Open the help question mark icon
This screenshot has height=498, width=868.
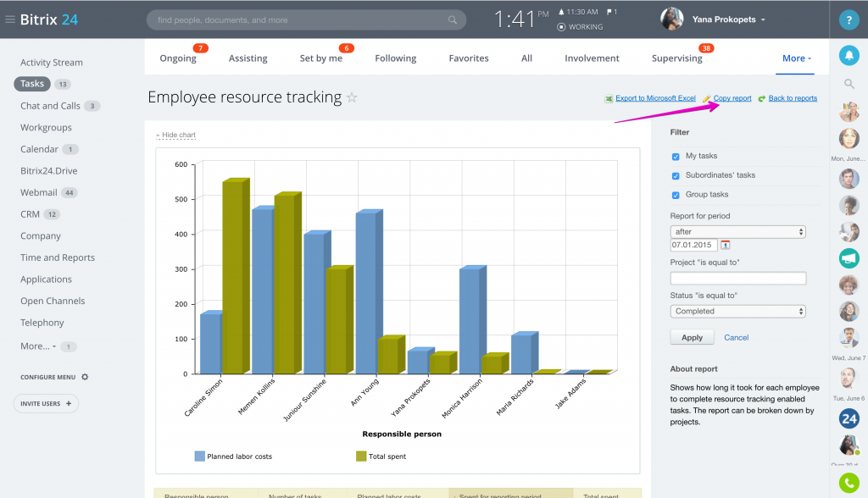(x=849, y=19)
